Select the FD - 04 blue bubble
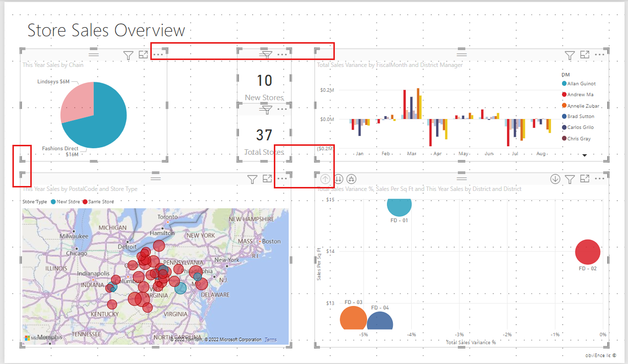 click(x=380, y=320)
